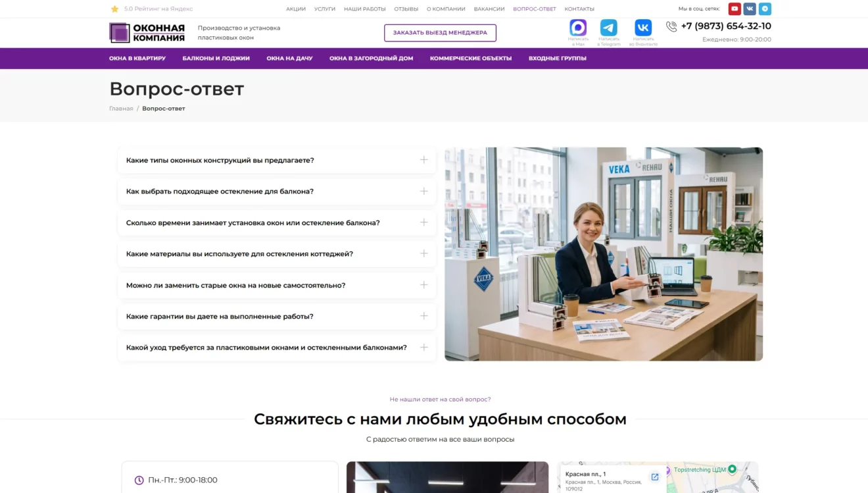Select Балконы и лоджии category

coord(216,59)
